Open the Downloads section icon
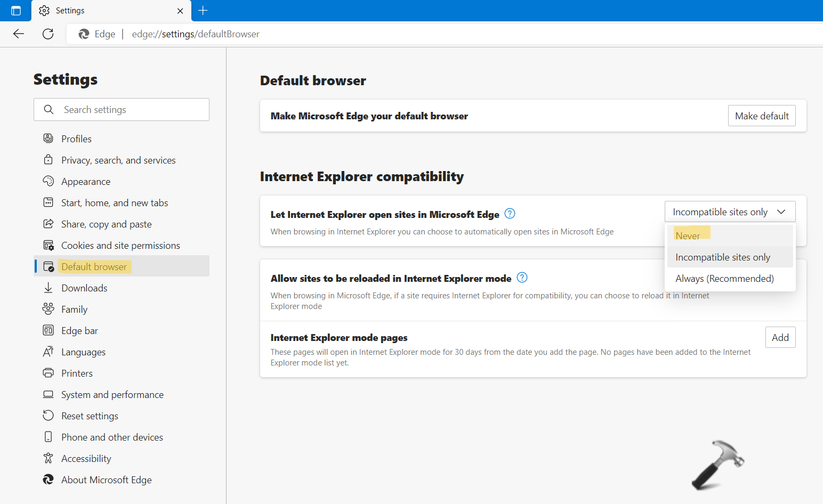 click(x=49, y=288)
